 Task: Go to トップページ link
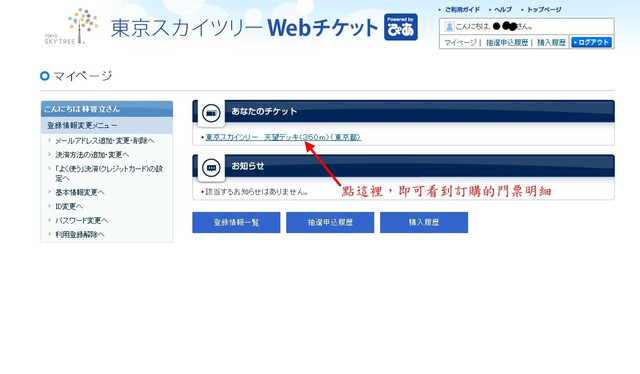coord(544,9)
